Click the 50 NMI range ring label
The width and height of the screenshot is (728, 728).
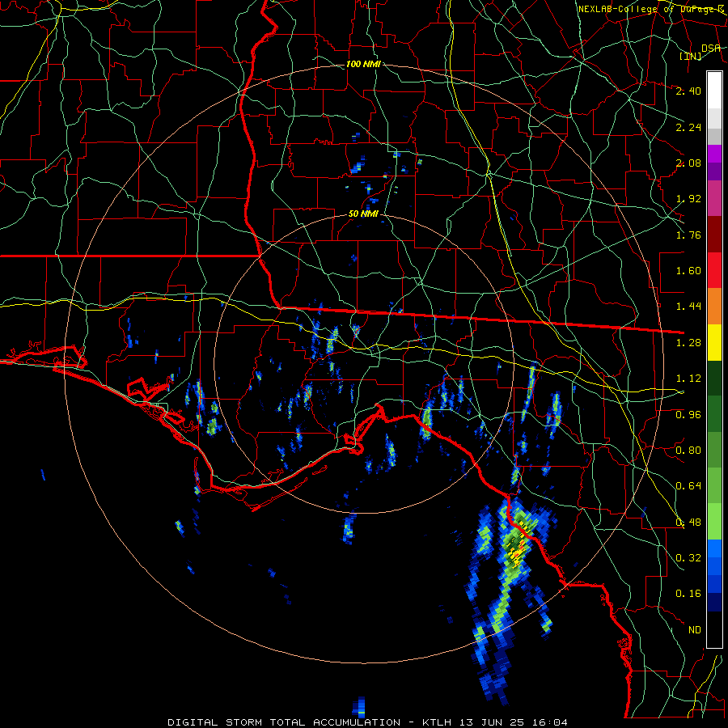click(x=363, y=214)
